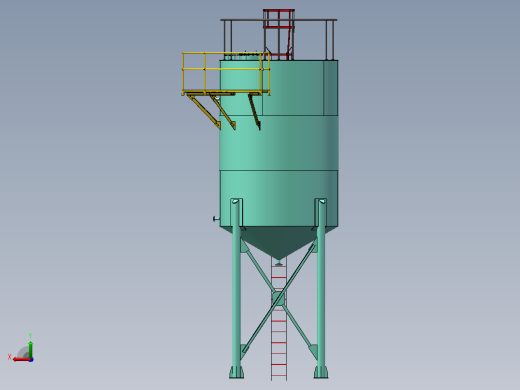Select the left leg base foot

point(236,372)
